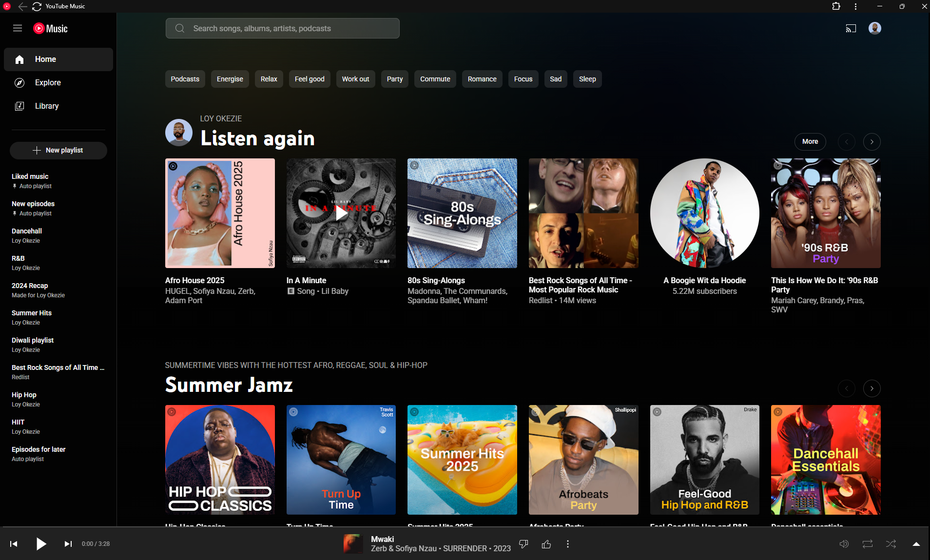Select the Feel good mood chip
Viewport: 930px width, 560px height.
coord(309,79)
